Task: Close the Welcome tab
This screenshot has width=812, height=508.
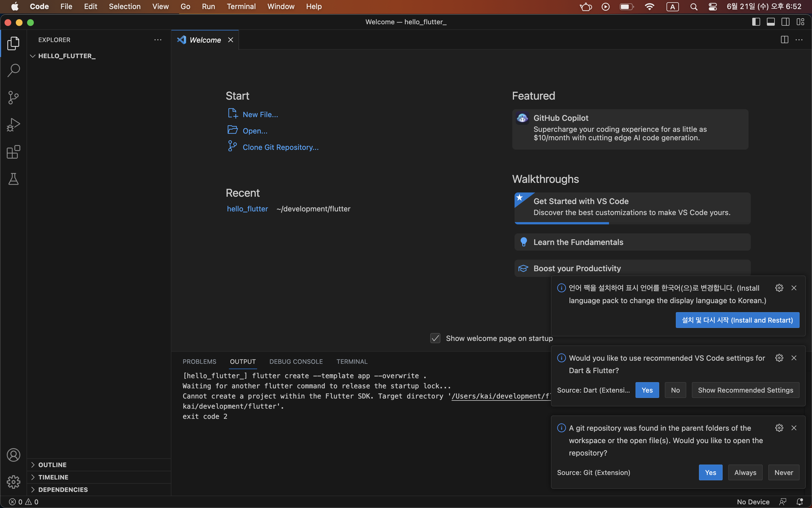Action: [x=231, y=40]
